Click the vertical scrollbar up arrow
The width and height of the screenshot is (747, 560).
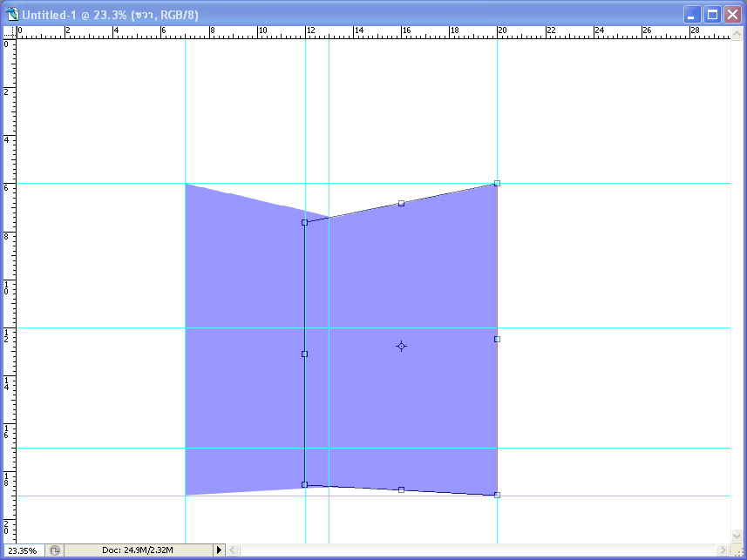coord(737,33)
